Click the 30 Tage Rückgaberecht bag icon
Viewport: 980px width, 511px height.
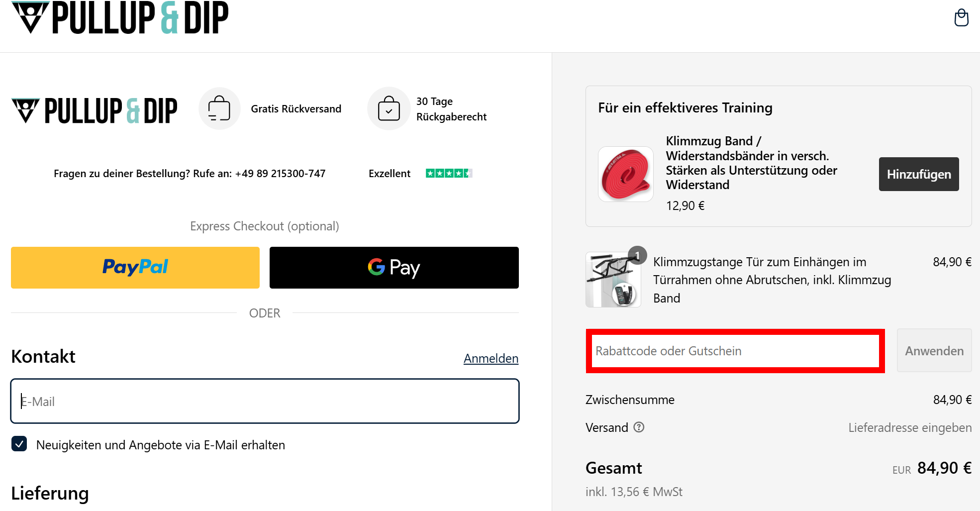(389, 108)
